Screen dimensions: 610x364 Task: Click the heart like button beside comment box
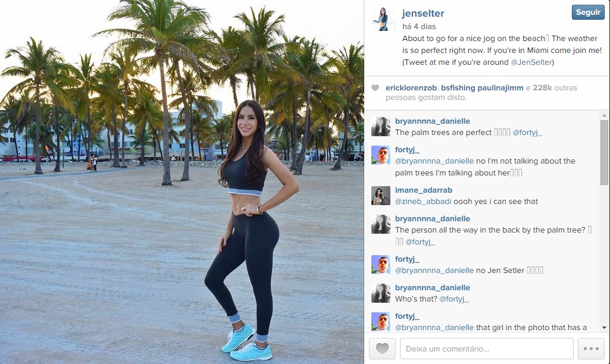click(382, 349)
